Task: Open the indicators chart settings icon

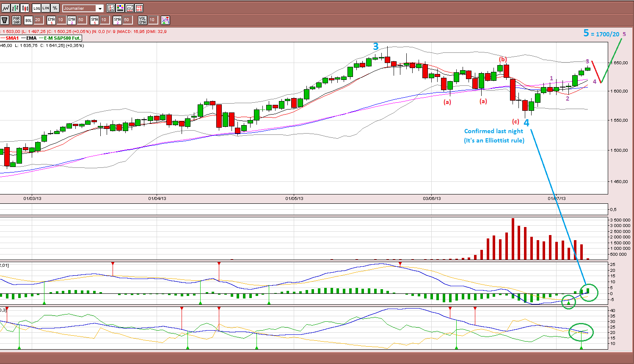Action: (x=111, y=8)
